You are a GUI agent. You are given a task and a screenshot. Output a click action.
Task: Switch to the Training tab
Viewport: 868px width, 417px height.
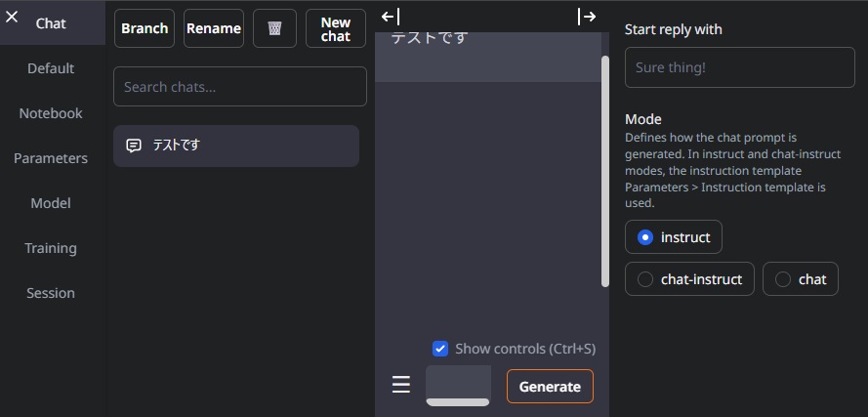51,247
